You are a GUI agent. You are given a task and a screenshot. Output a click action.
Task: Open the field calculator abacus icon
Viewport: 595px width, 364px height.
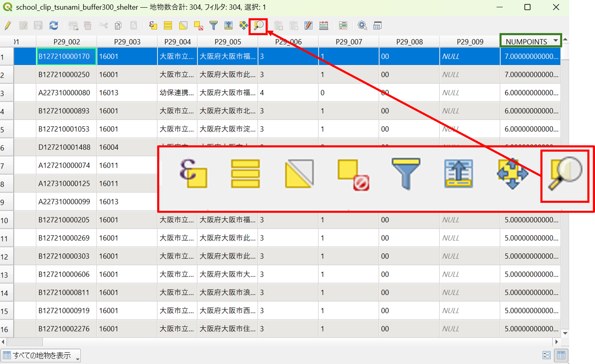tap(324, 25)
